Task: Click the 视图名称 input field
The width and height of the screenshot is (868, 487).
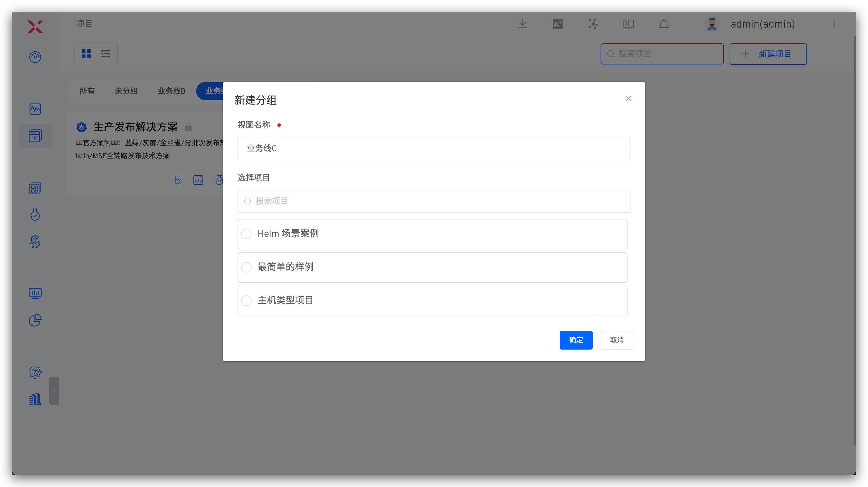Action: coord(433,148)
